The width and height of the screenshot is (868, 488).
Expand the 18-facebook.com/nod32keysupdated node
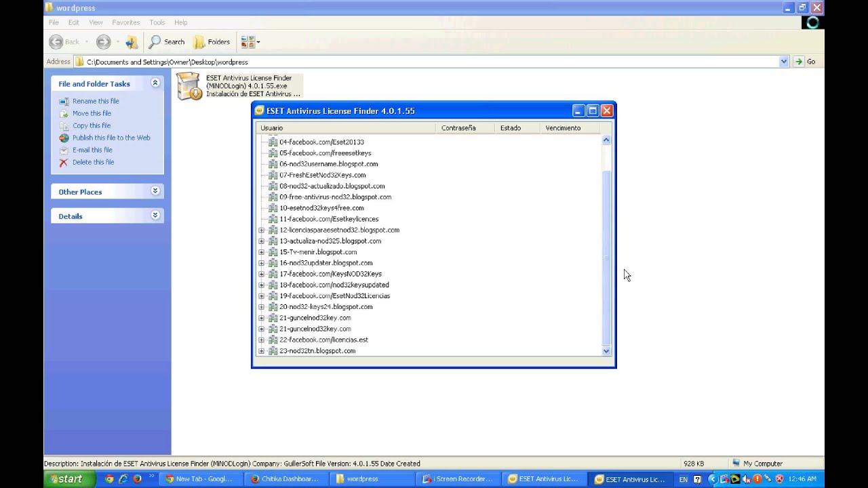click(x=262, y=285)
